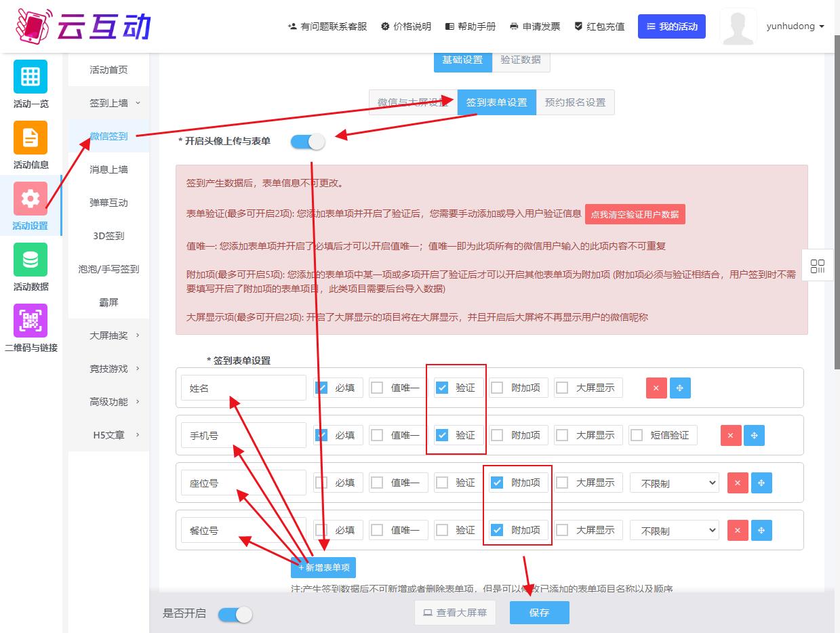
Task: Enable 短信验证 checkbox for 手机号
Action: [637, 435]
